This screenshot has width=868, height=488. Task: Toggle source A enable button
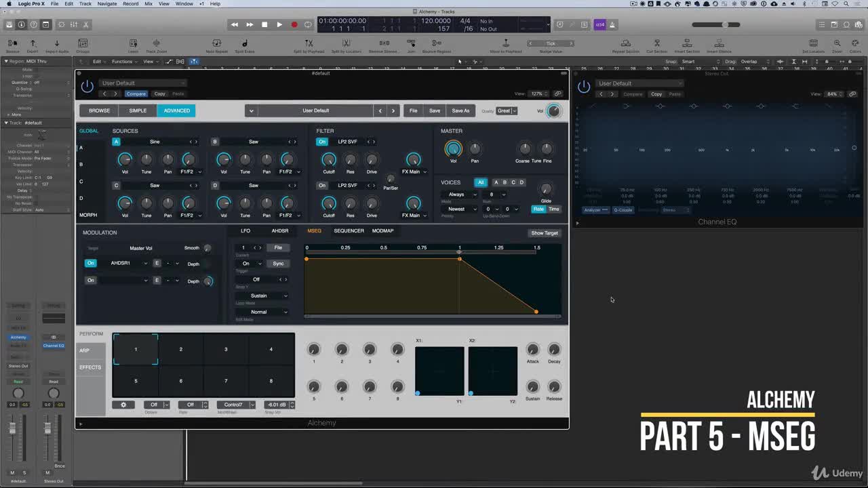tap(116, 142)
